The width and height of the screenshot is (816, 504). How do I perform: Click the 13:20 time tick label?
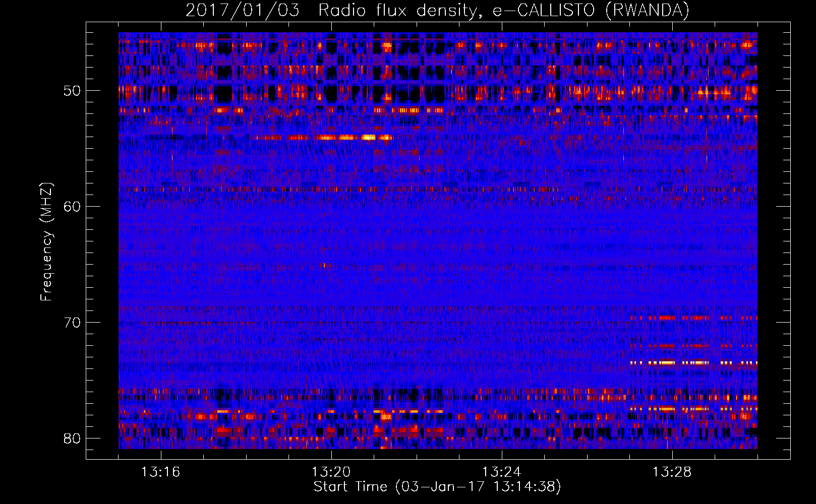click(x=331, y=472)
